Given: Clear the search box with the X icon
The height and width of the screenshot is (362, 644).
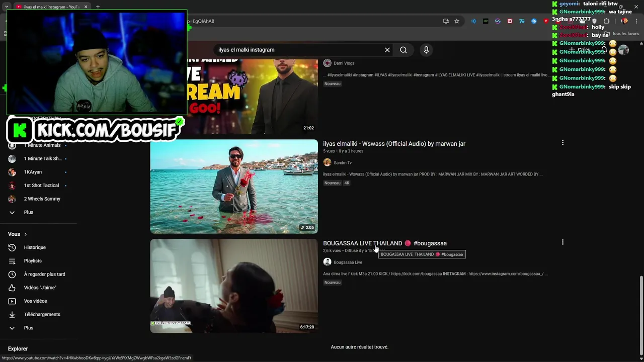Looking at the screenshot, I should (x=387, y=50).
